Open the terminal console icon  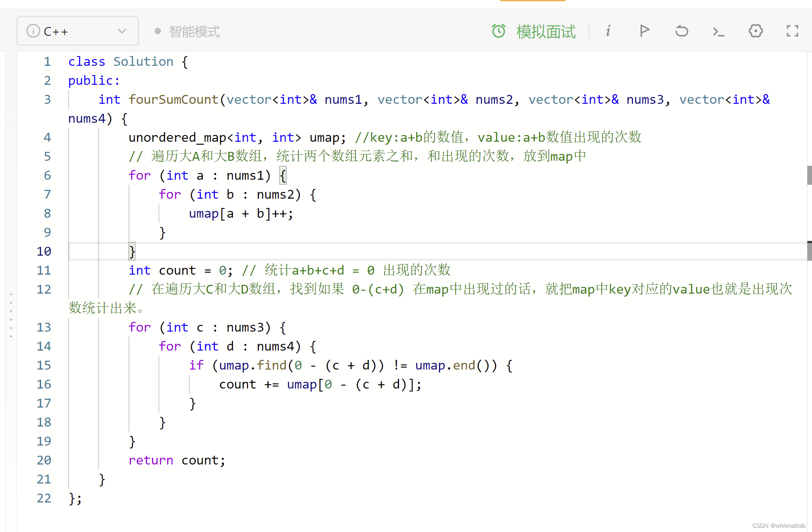pos(718,32)
